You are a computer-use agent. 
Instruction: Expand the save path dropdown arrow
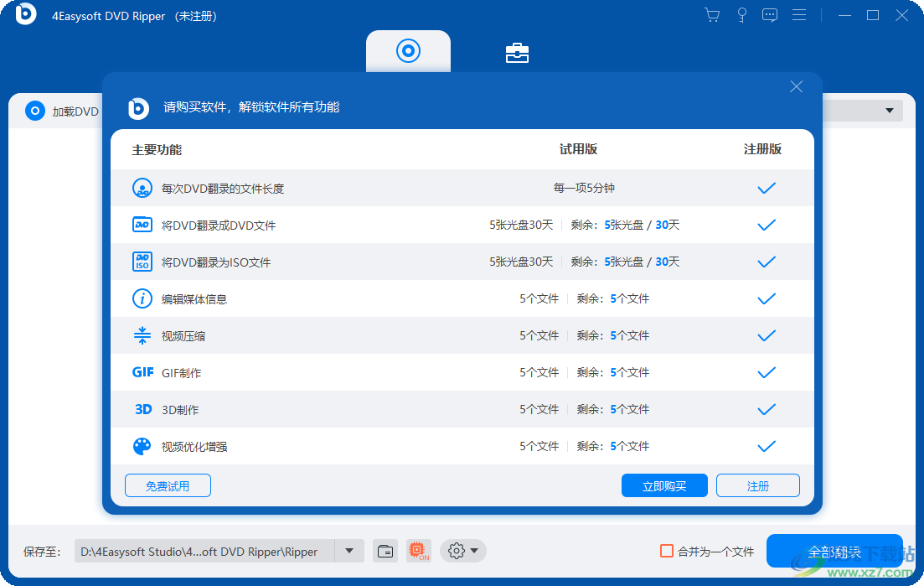pyautogui.click(x=349, y=552)
